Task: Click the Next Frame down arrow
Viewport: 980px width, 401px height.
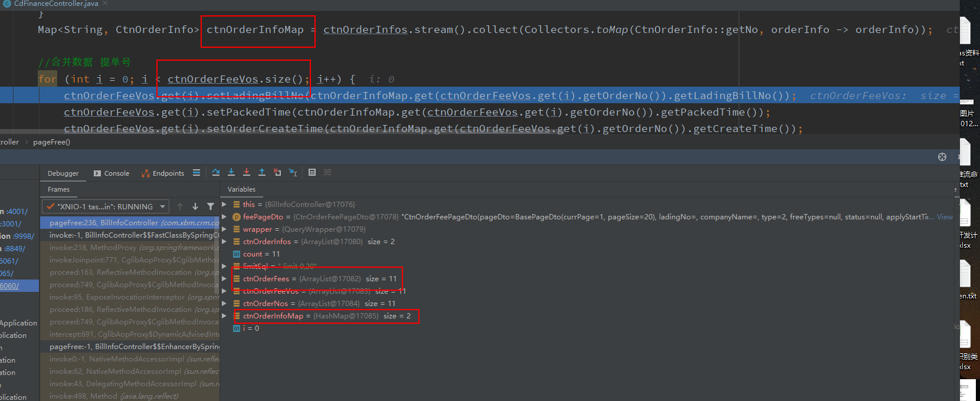Action: pos(195,206)
